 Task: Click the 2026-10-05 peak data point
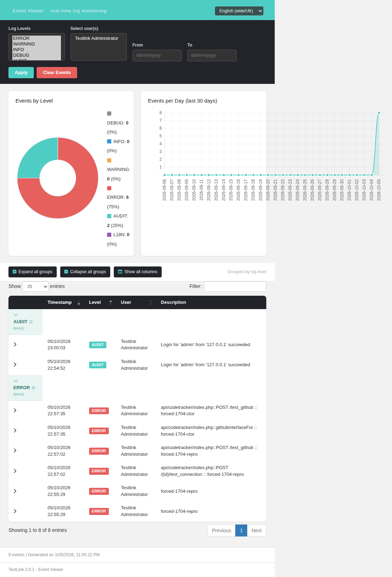tap(379, 113)
